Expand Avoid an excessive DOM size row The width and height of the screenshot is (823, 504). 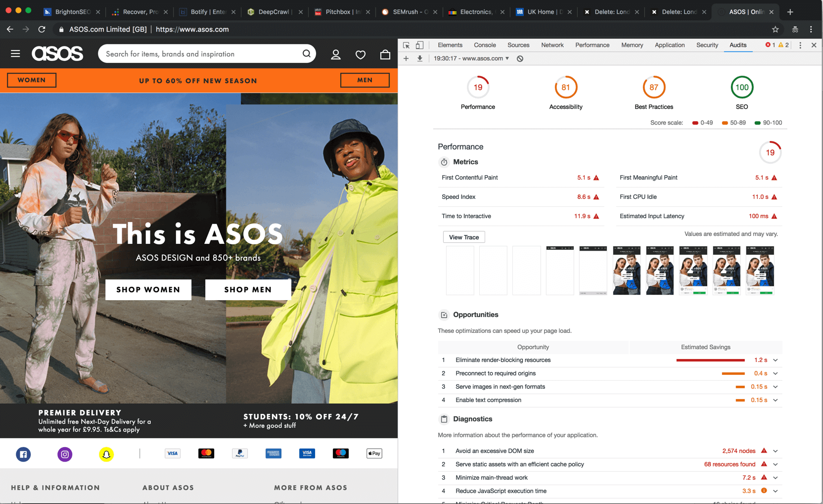pyautogui.click(x=775, y=451)
